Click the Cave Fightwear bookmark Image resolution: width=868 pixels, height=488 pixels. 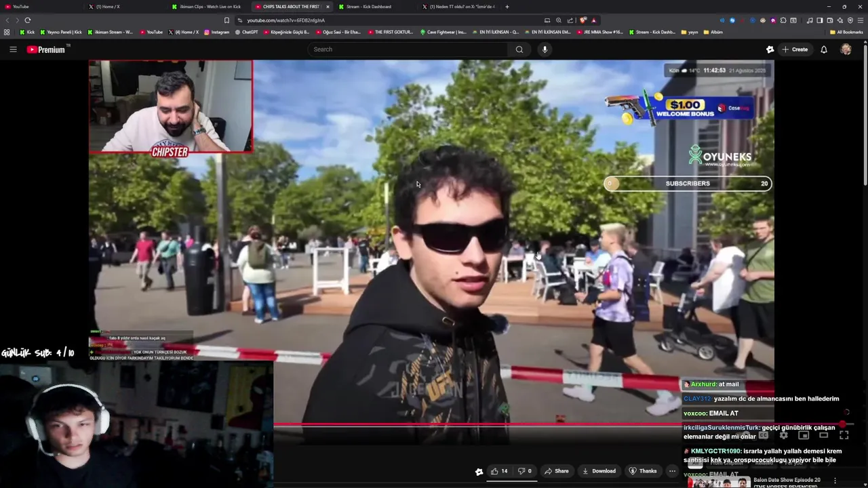point(443,32)
